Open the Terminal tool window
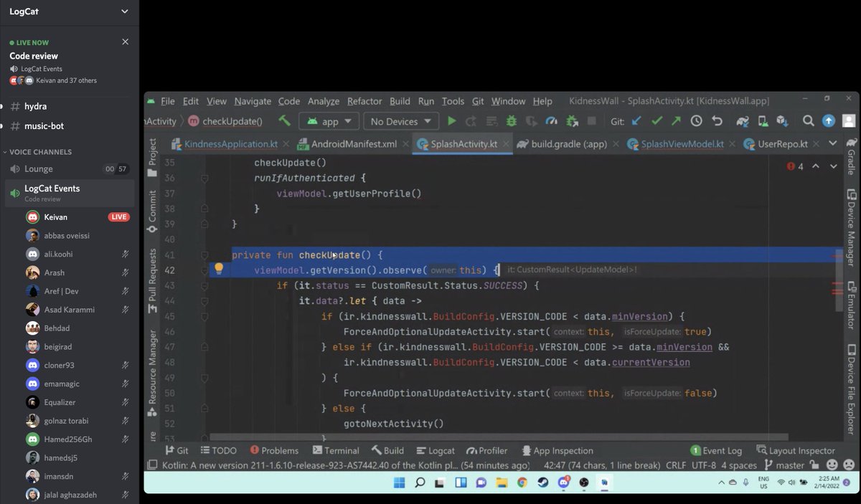This screenshot has height=504, width=861. (336, 450)
